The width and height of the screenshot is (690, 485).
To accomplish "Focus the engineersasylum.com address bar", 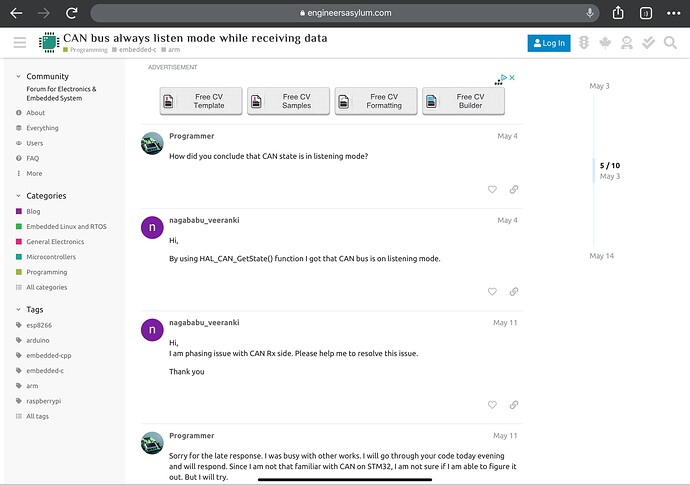I will point(345,13).
